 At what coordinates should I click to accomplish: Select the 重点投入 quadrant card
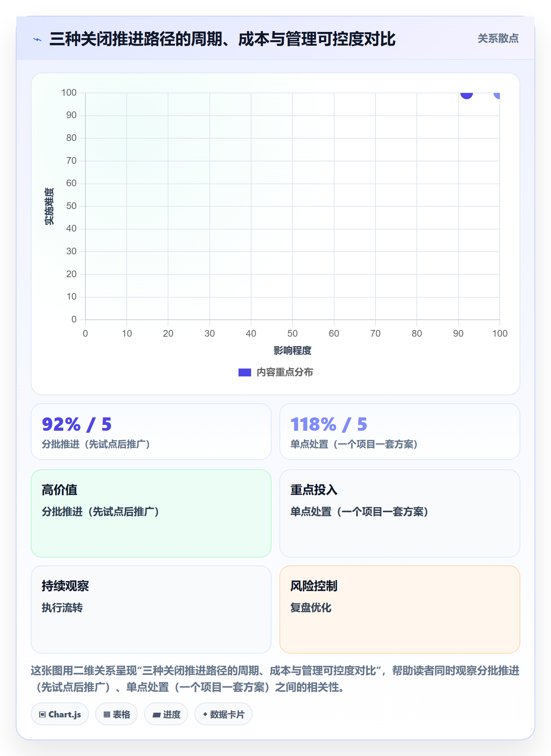[399, 513]
